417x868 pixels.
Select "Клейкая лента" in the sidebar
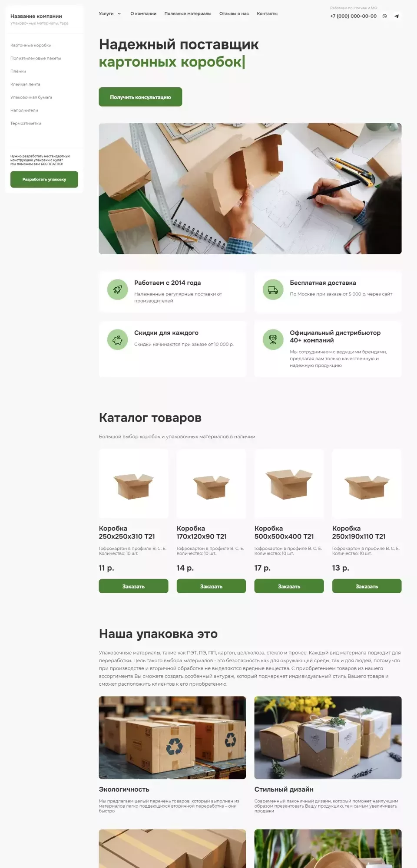point(25,84)
